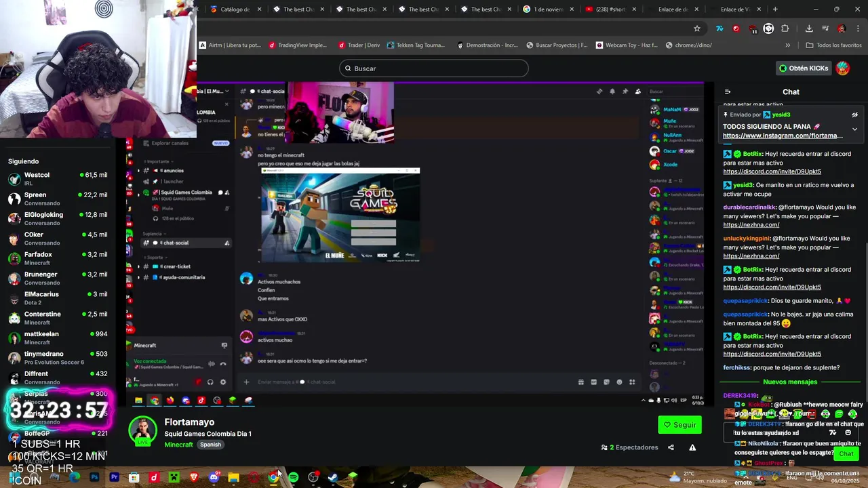This screenshot has height=488, width=868.
Task: Open the Minecraft category link under the stream
Action: [x=178, y=445]
